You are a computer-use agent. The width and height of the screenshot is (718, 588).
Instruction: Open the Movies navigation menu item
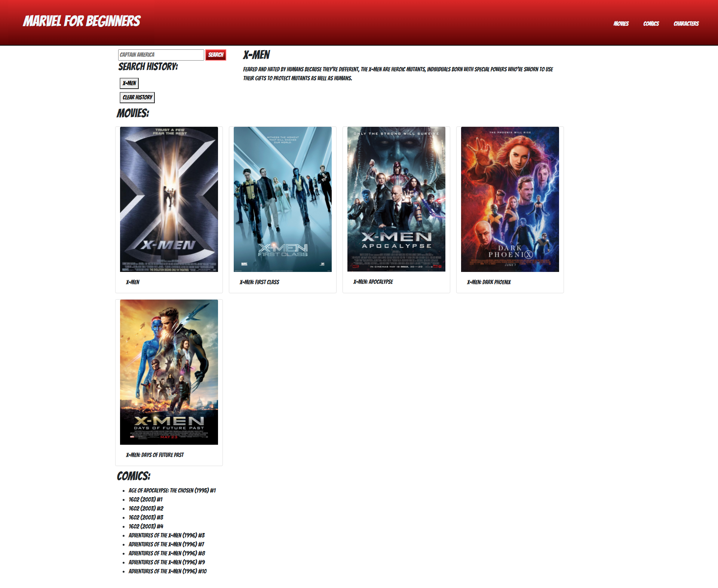coord(621,24)
